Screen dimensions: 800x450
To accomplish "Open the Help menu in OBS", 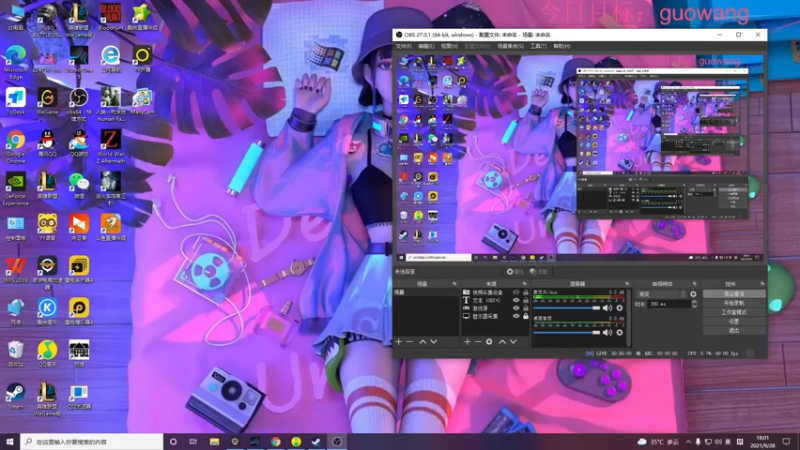I will point(561,46).
